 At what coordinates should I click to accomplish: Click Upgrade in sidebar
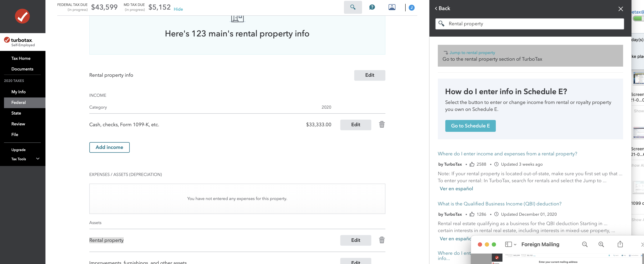(18, 150)
